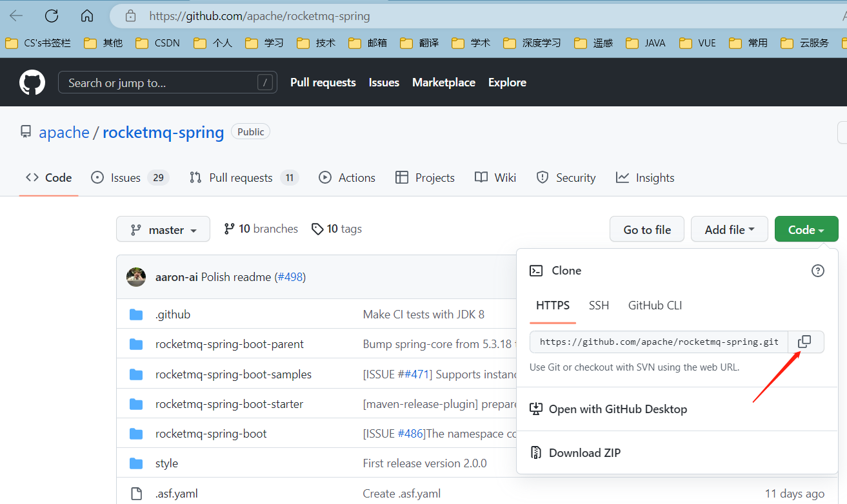Select the Insights graph icon
The width and height of the screenshot is (847, 504).
[x=621, y=177]
